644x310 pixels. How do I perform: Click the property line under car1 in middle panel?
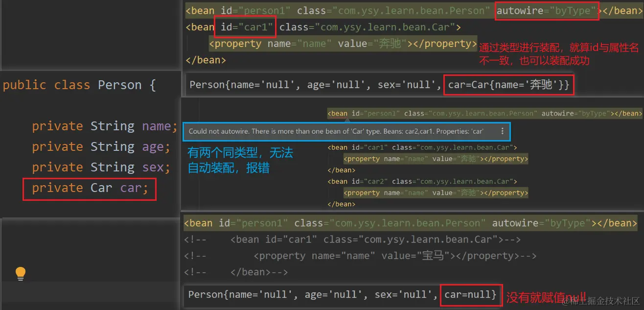pyautogui.click(x=436, y=159)
